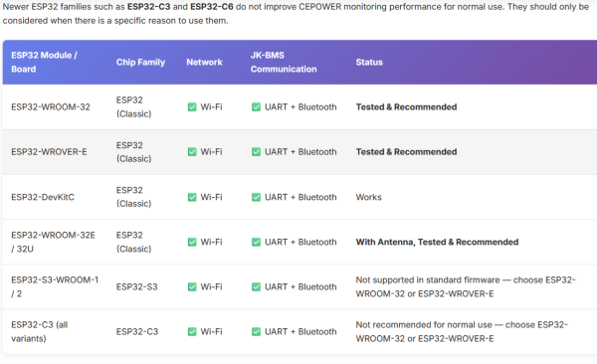Viewport: 597px width, 364px height.
Task: Click the 'ESP32-S3' chip family cell
Action: click(x=137, y=286)
